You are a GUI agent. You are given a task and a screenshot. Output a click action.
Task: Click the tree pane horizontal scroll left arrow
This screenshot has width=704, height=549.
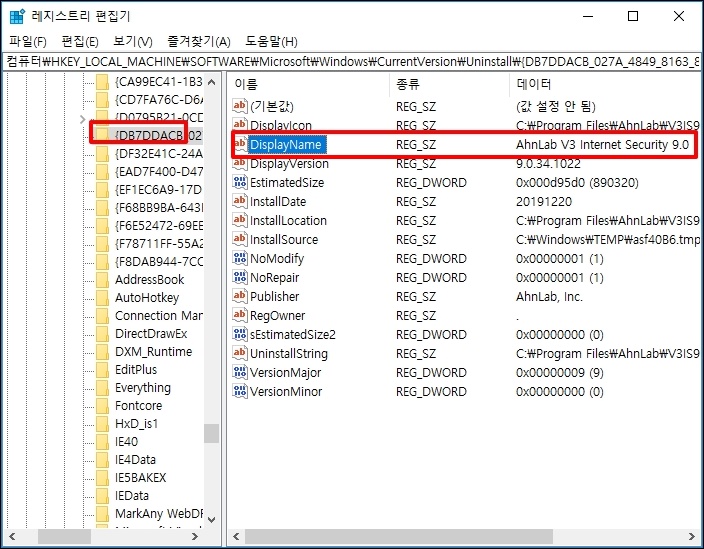[12, 536]
